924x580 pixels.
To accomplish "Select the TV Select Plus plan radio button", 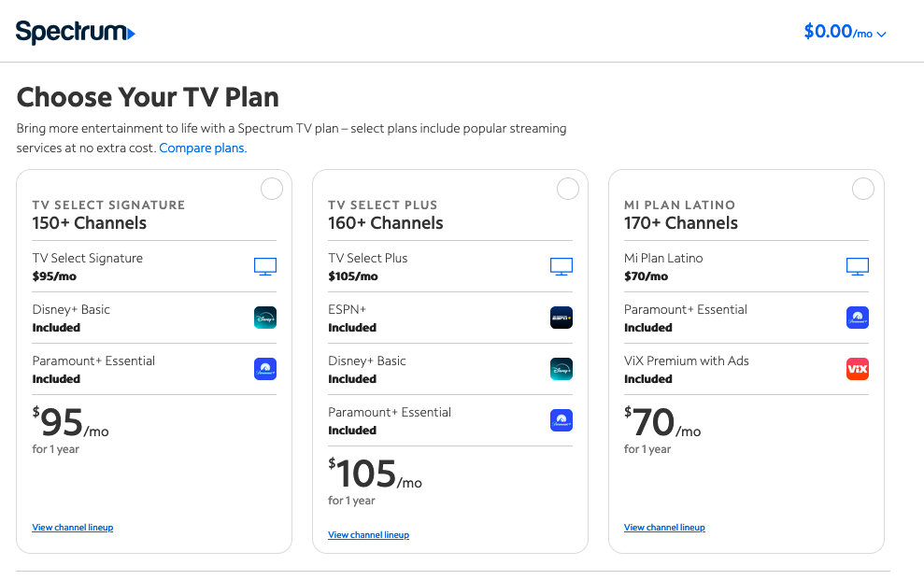I will (x=568, y=189).
